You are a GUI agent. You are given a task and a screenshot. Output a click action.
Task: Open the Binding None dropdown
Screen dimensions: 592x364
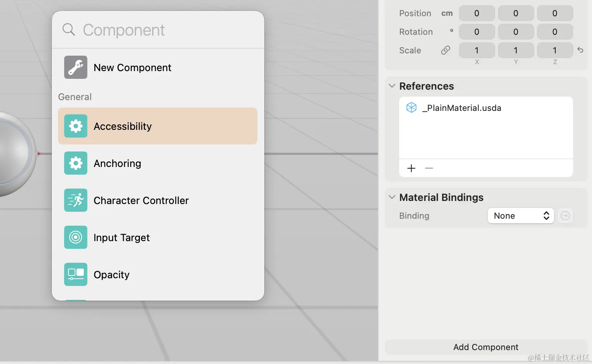tap(521, 216)
